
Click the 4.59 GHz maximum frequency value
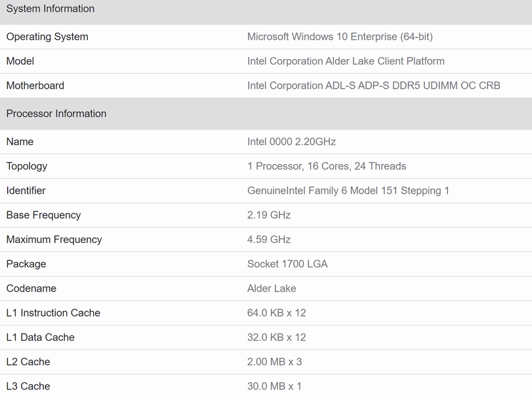point(269,240)
